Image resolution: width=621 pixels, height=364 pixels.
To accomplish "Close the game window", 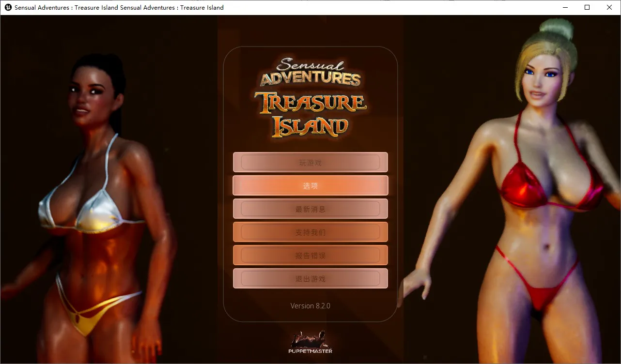I will 609,7.
